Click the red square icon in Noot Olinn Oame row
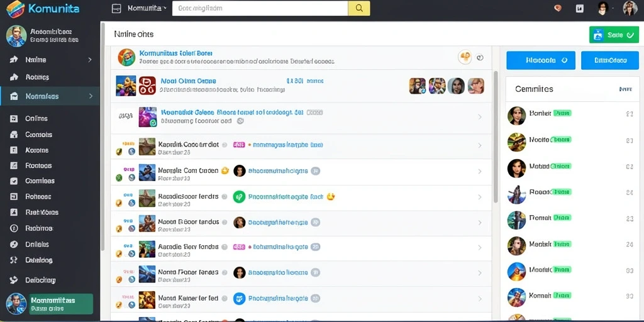The height and width of the screenshot is (322, 644). point(147,86)
